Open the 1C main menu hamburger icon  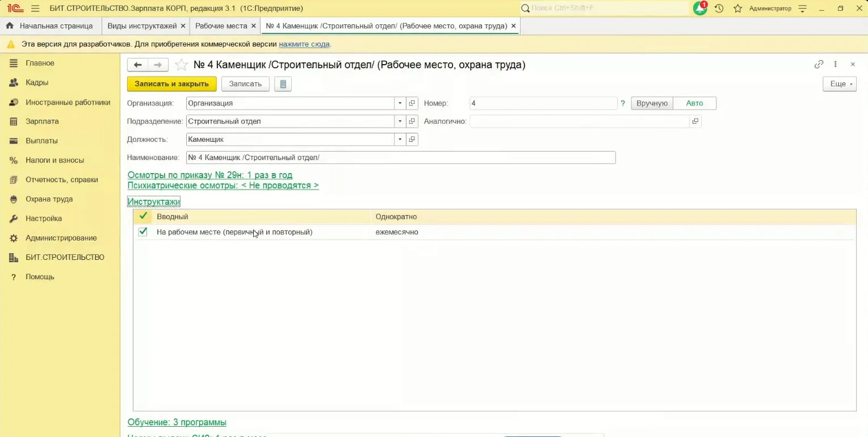35,9
